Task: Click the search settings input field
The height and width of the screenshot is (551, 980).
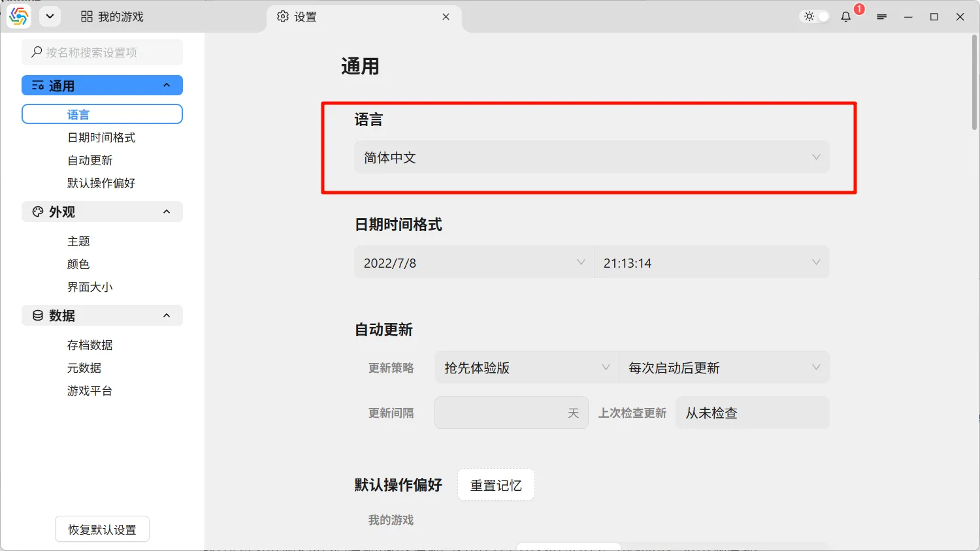Action: [103, 52]
